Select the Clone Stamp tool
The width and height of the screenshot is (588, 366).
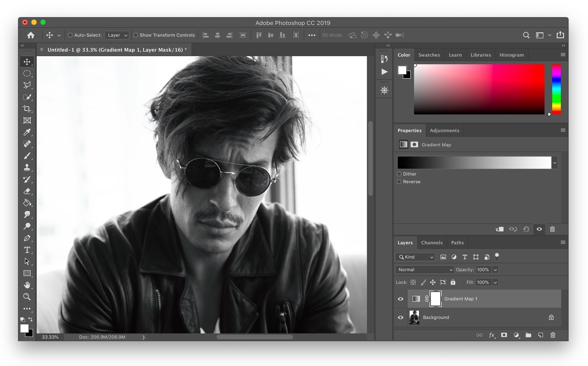pyautogui.click(x=27, y=167)
